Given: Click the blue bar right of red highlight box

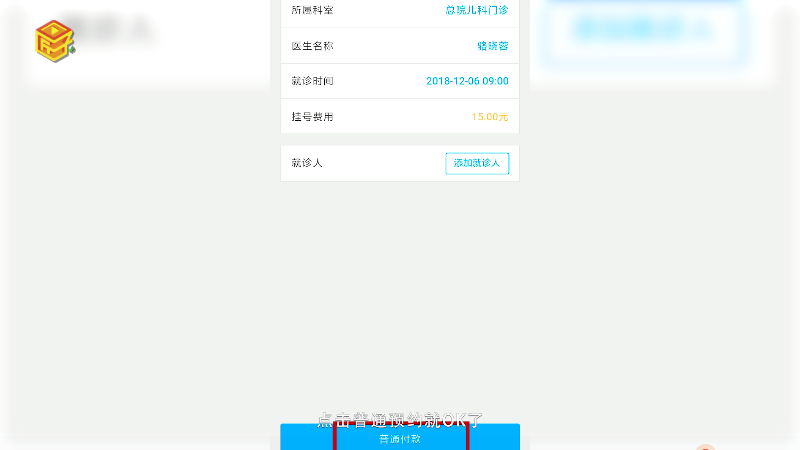Looking at the screenshot, I should [494, 437].
